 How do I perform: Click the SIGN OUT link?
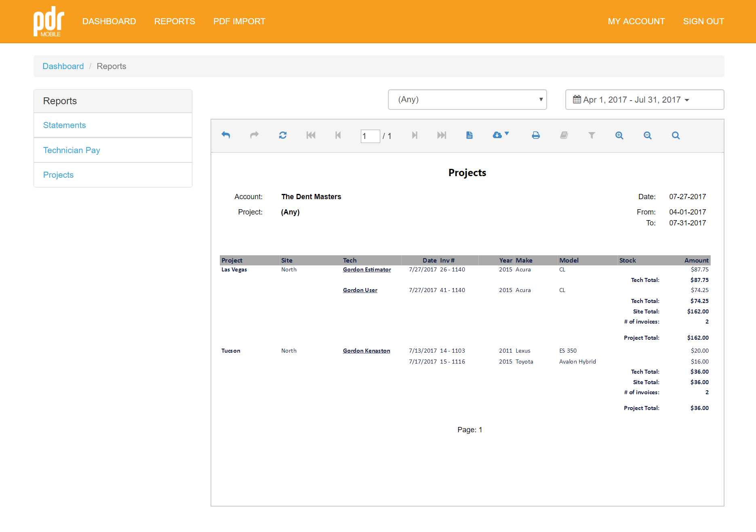(x=703, y=21)
